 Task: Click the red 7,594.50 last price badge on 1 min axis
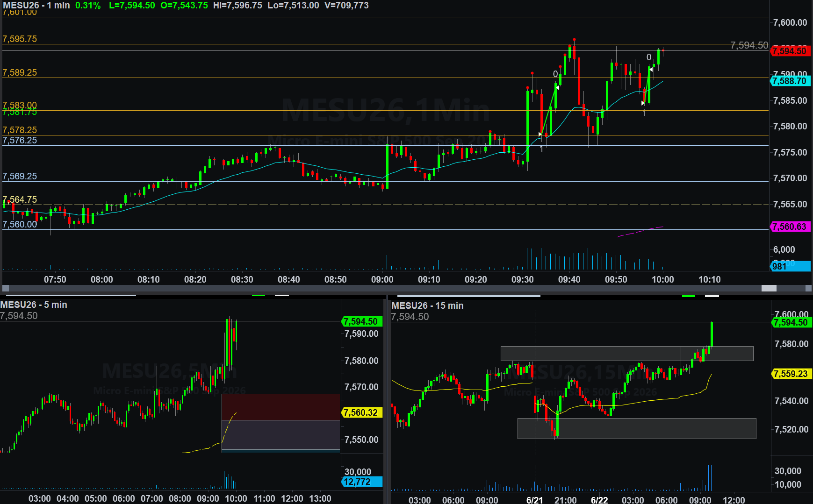[790, 51]
